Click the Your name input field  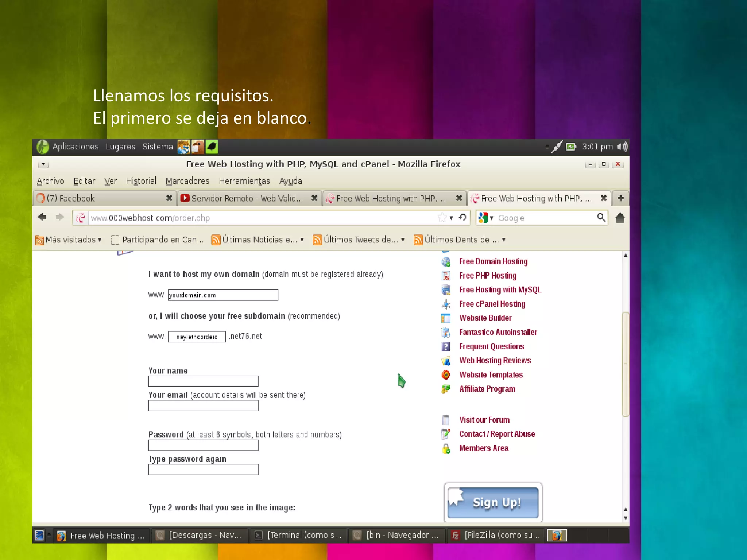click(x=203, y=381)
